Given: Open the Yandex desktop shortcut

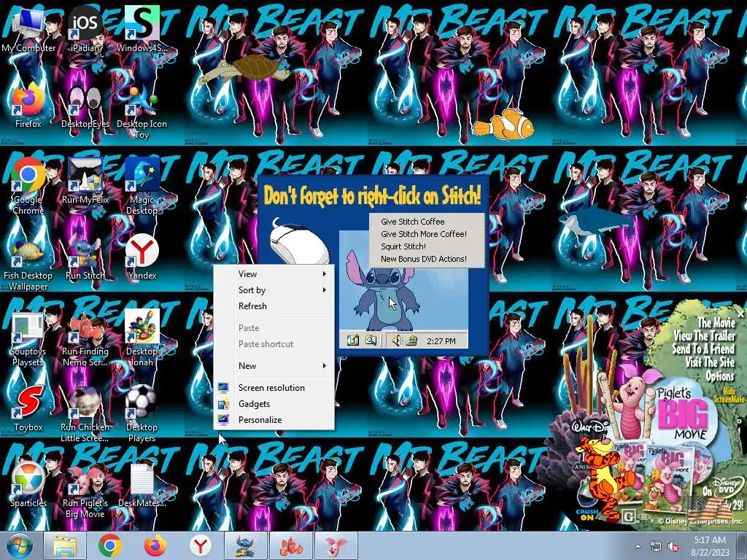Looking at the screenshot, I should click(142, 257).
